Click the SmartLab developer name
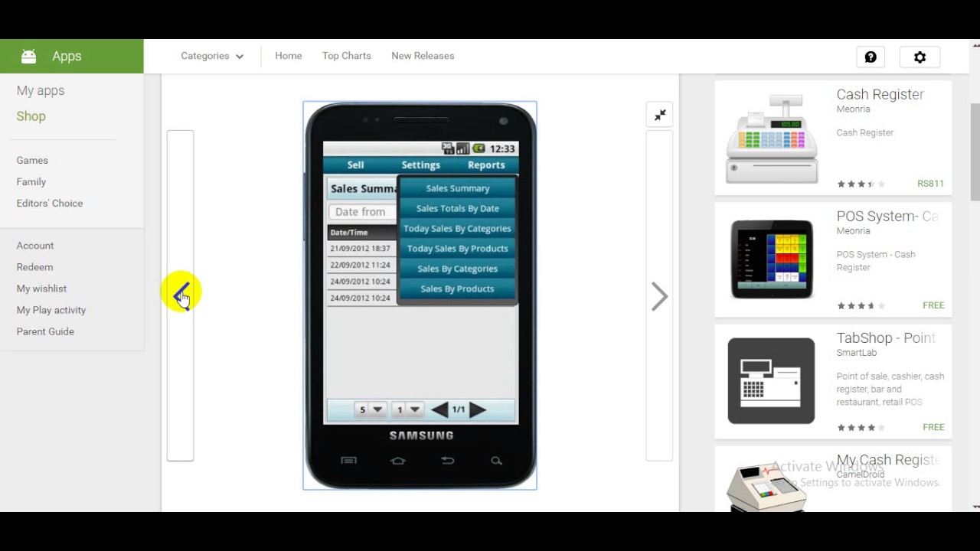Image resolution: width=980 pixels, height=551 pixels. coord(857,353)
